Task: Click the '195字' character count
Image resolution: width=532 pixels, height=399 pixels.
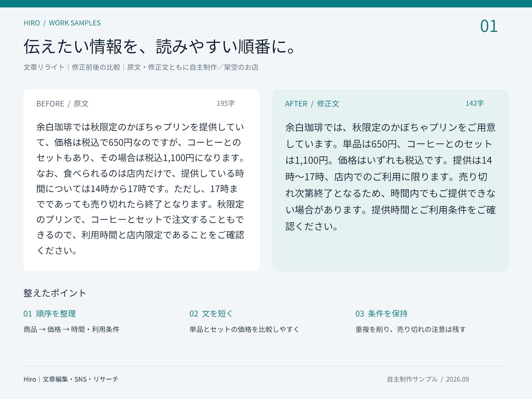Action: point(225,103)
